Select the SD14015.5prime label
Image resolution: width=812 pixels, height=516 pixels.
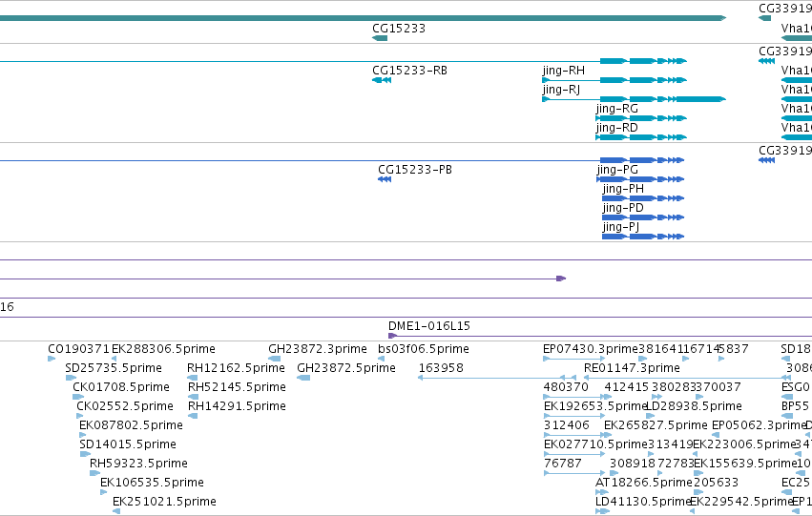[128, 444]
